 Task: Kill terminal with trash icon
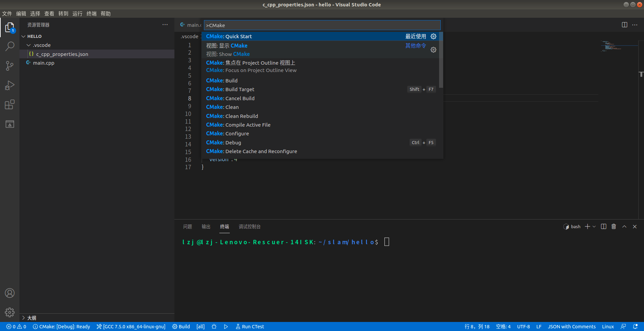[x=614, y=226]
